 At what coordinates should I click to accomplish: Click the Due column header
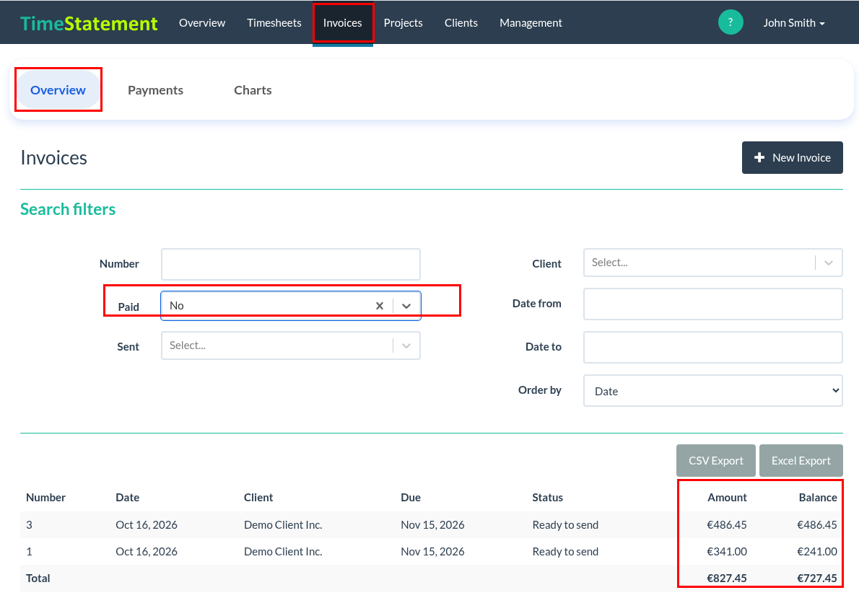[x=410, y=497]
